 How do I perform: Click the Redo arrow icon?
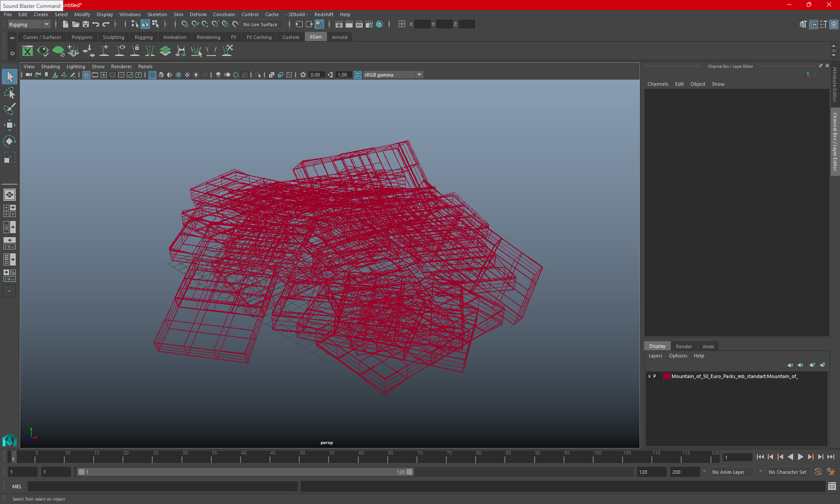pyautogui.click(x=106, y=24)
